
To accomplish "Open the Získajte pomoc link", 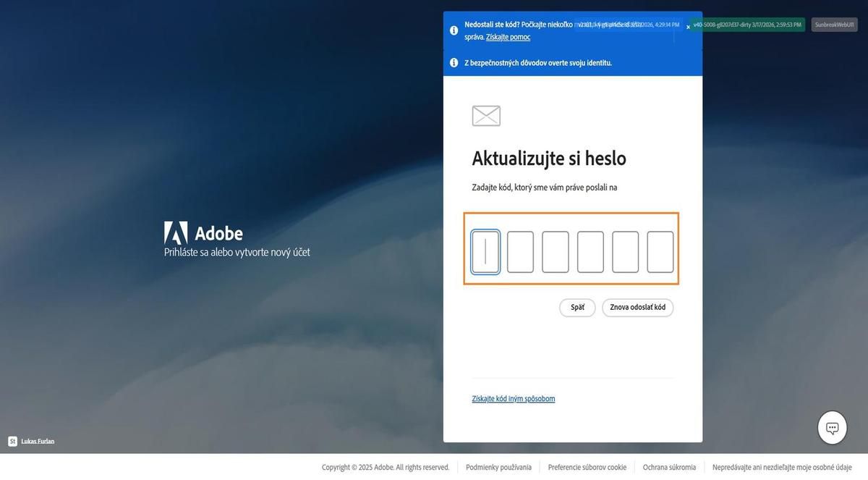I will coord(508,37).
